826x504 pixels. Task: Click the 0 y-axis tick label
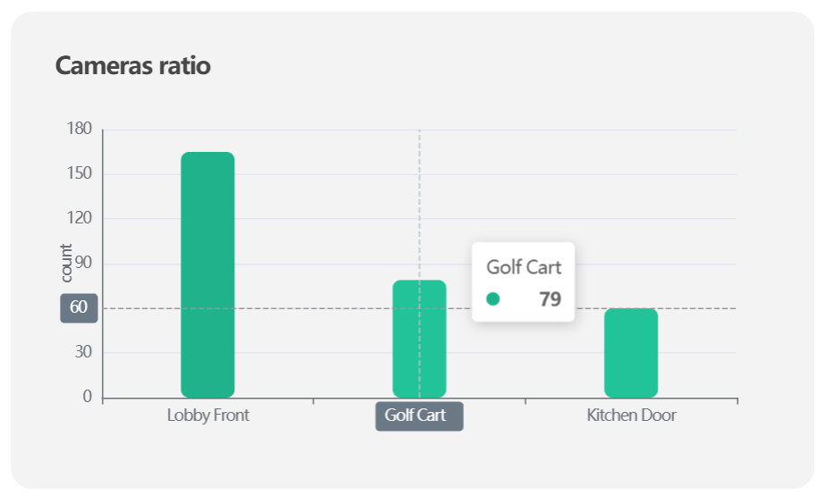[x=87, y=398]
